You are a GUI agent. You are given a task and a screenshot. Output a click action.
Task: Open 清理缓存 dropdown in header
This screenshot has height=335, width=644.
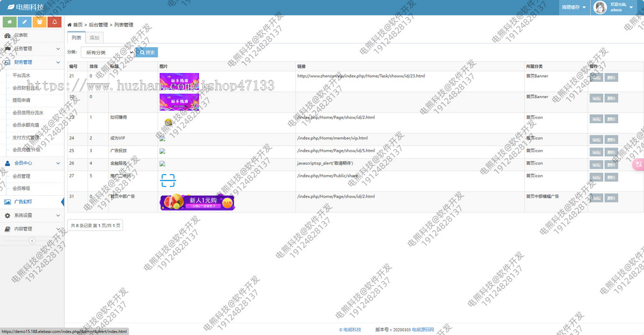574,8
